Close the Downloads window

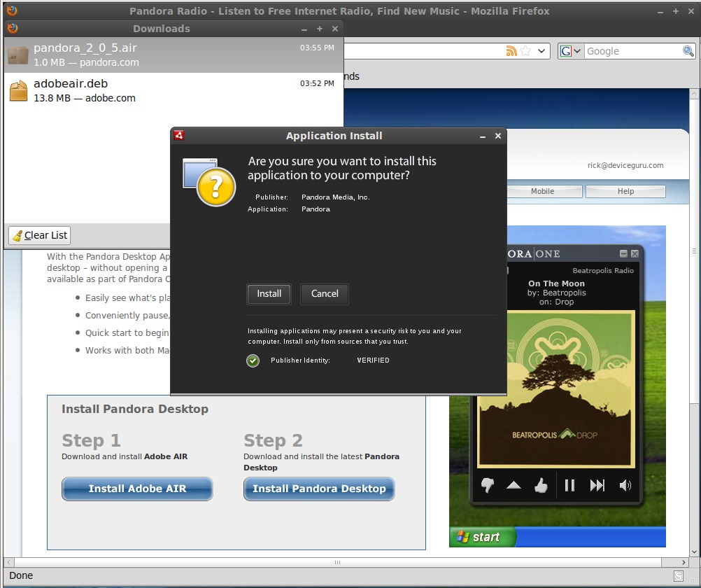335,29
